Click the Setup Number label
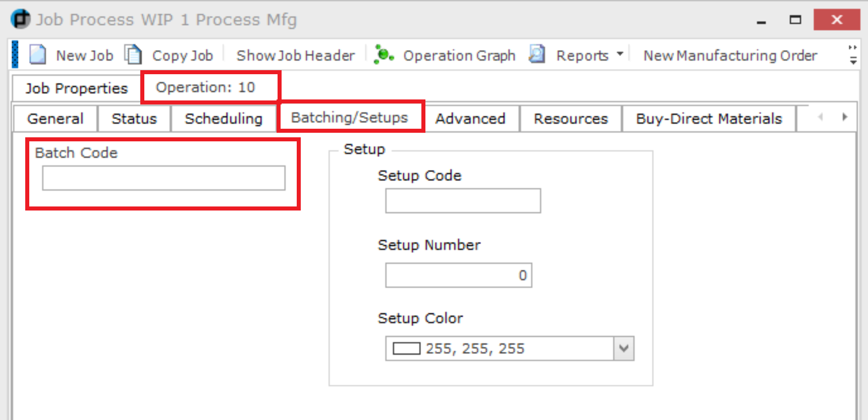 pos(429,245)
